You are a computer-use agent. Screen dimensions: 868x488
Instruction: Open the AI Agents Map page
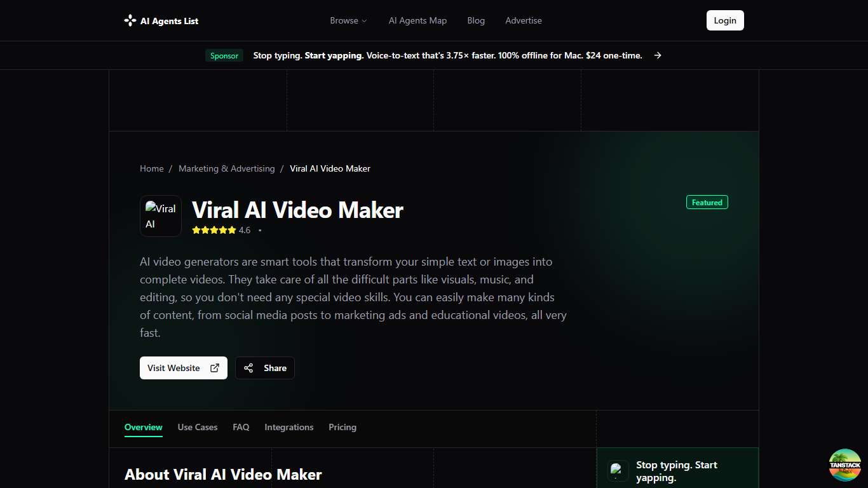coord(417,20)
